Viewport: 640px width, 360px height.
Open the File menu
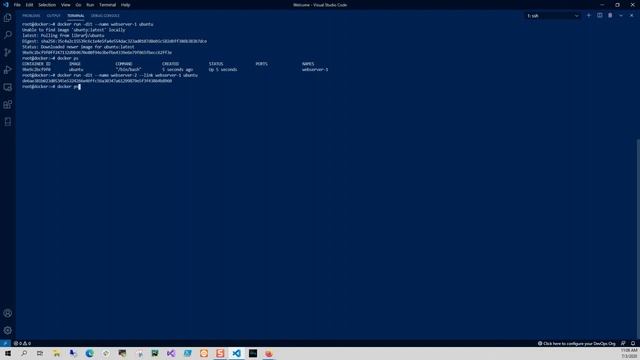(17, 5)
